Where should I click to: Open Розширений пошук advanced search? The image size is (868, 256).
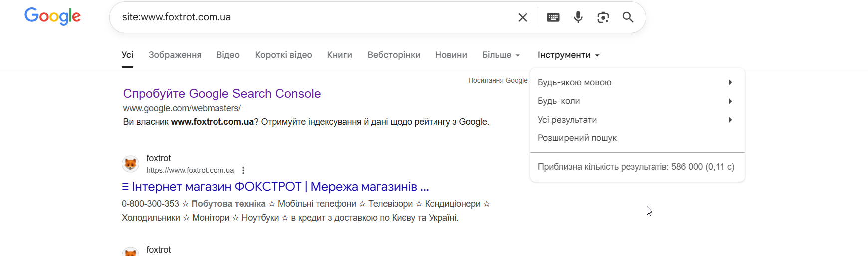point(577,138)
